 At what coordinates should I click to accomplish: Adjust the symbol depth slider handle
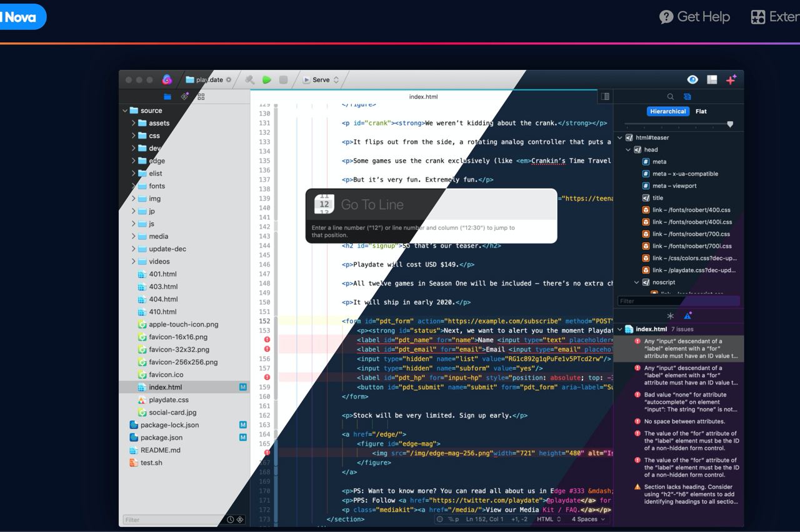730,125
